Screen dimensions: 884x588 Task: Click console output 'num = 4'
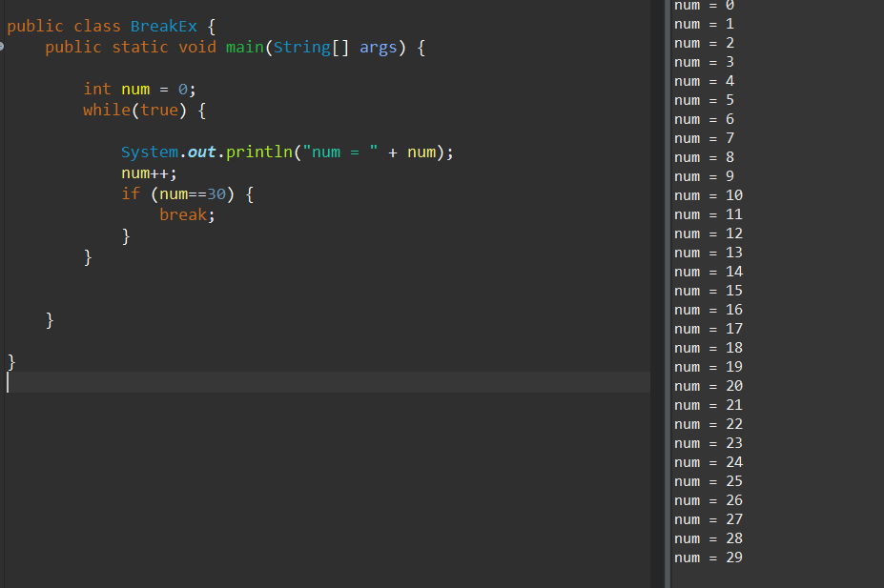coord(704,82)
